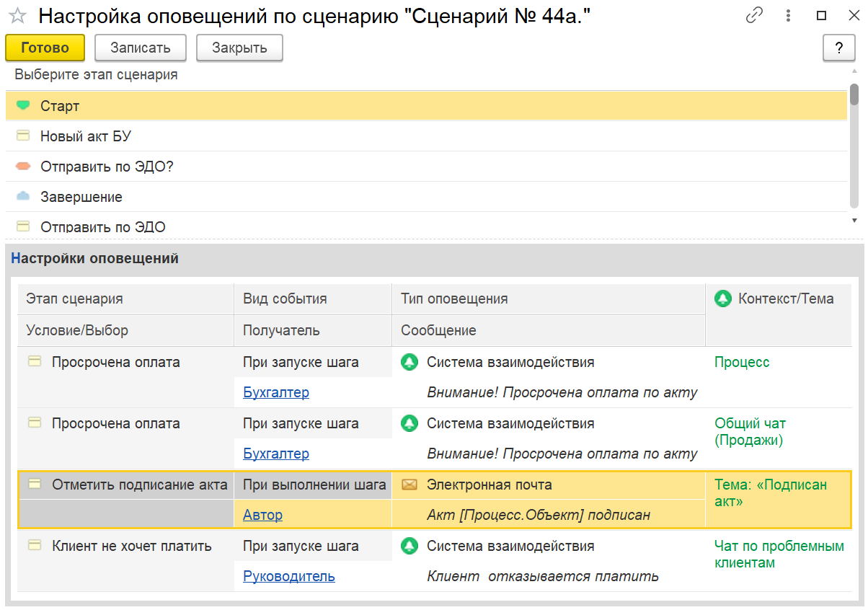
Task: Click the green icon in the Общий чат notification row
Action: 409,423
